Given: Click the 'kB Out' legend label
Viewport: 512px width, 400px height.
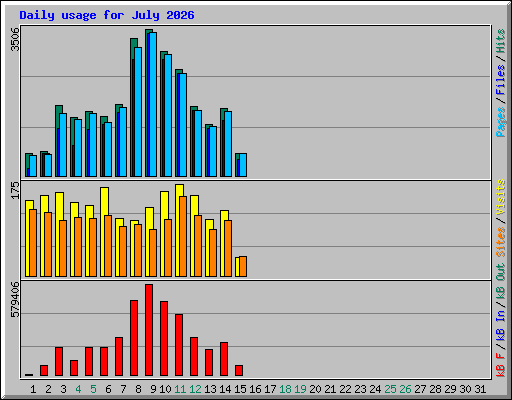Looking at the screenshot, I should [x=500, y=281].
